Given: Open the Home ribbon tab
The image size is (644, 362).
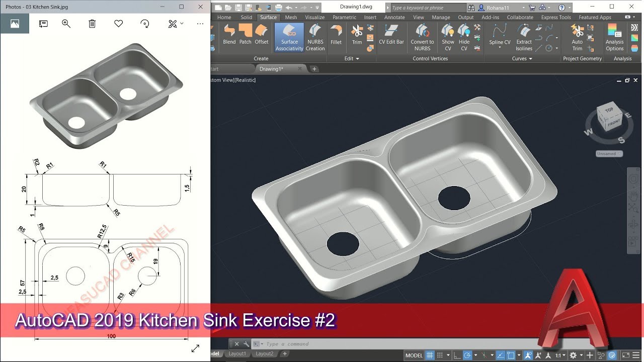Looking at the screenshot, I should [224, 17].
